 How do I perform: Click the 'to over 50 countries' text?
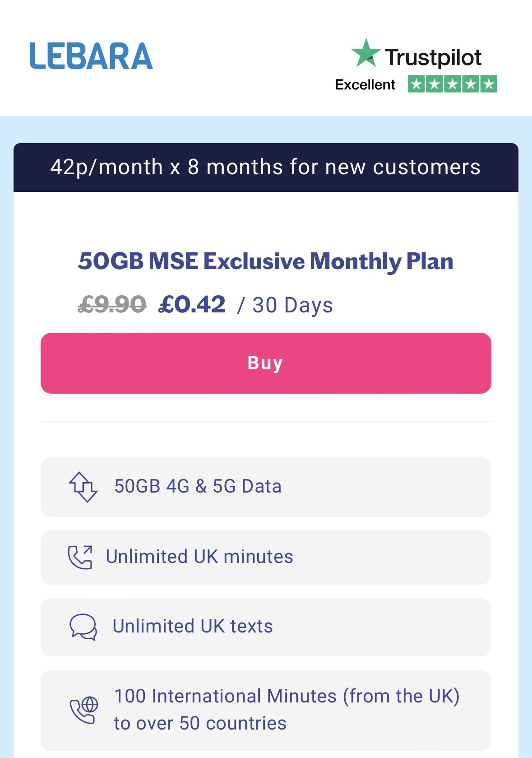tap(200, 723)
